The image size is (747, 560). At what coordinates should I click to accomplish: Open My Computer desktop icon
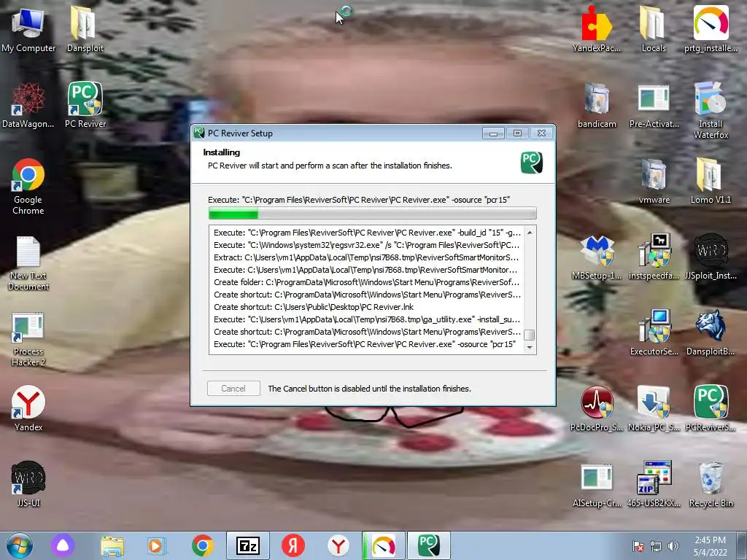click(x=28, y=28)
